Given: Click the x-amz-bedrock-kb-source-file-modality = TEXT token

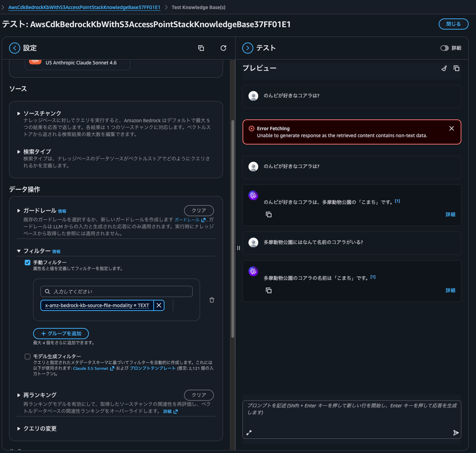Looking at the screenshot, I should 97,305.
